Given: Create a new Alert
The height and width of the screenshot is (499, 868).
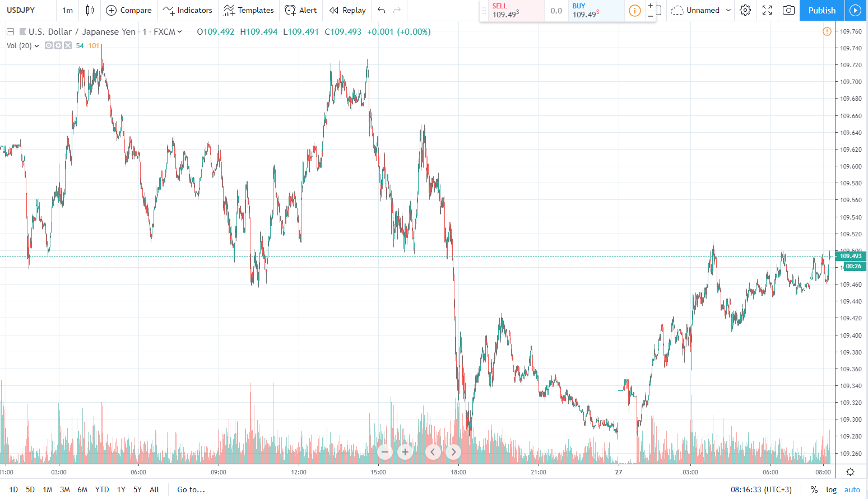Looking at the screenshot, I should [x=301, y=10].
